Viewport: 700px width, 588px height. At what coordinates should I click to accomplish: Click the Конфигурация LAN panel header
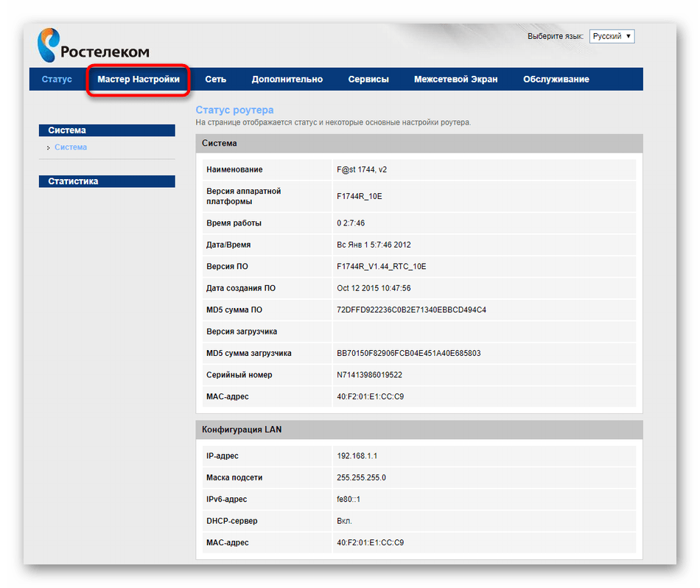419,429
